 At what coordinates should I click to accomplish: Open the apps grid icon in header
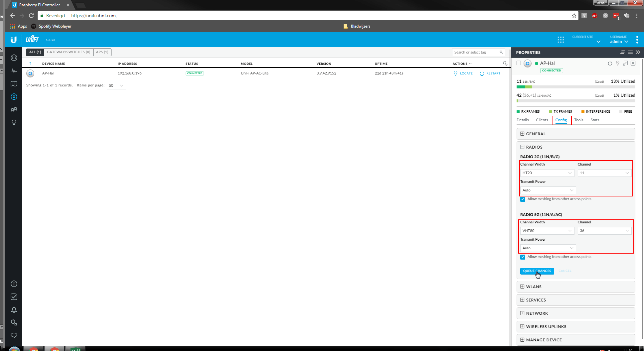click(561, 40)
